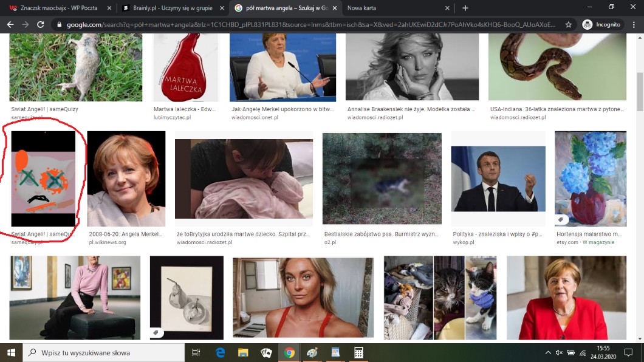The width and height of the screenshot is (644, 362).
Task: Open a new tab with the plus button
Action: 465,8
